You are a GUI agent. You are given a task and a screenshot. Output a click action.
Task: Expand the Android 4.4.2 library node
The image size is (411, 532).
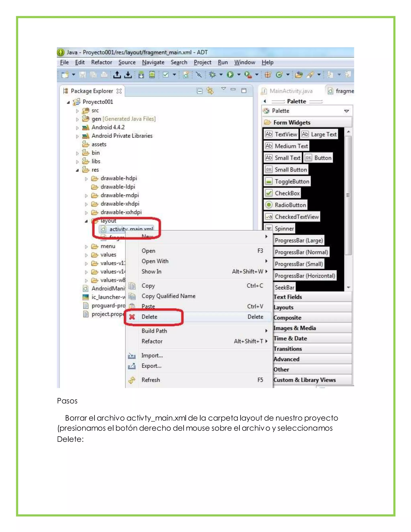tap(77, 128)
